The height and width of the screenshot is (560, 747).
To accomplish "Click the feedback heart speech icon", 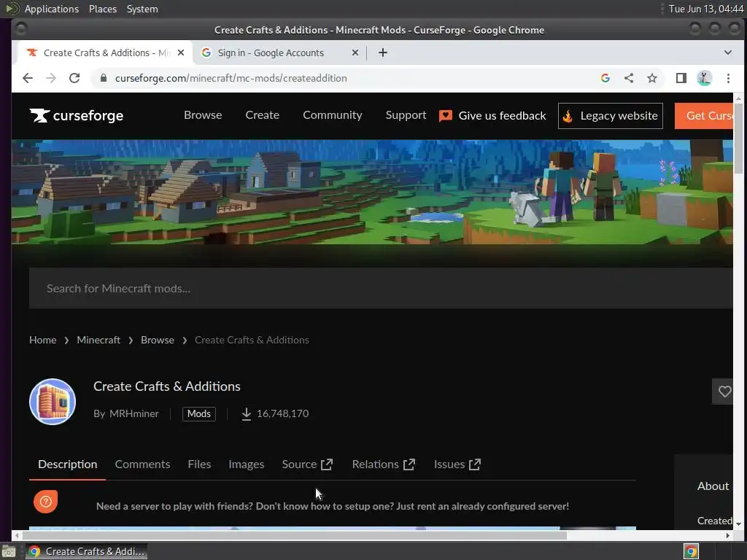I will (x=446, y=116).
